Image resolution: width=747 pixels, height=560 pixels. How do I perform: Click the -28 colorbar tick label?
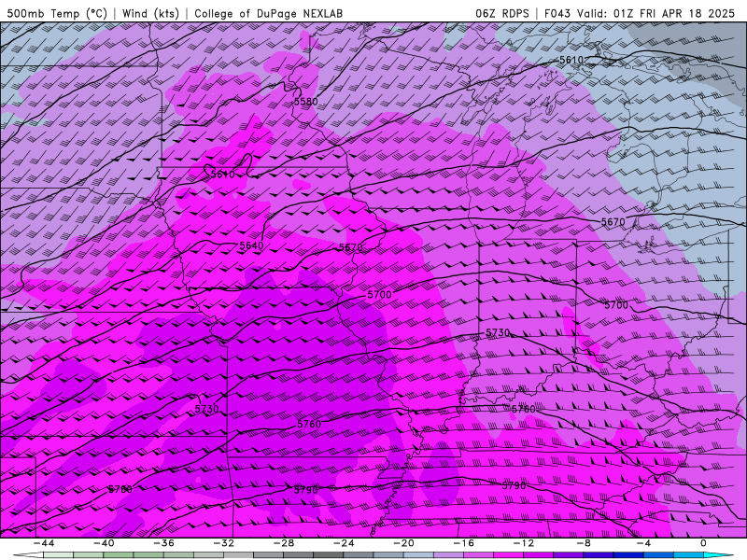pyautogui.click(x=284, y=543)
